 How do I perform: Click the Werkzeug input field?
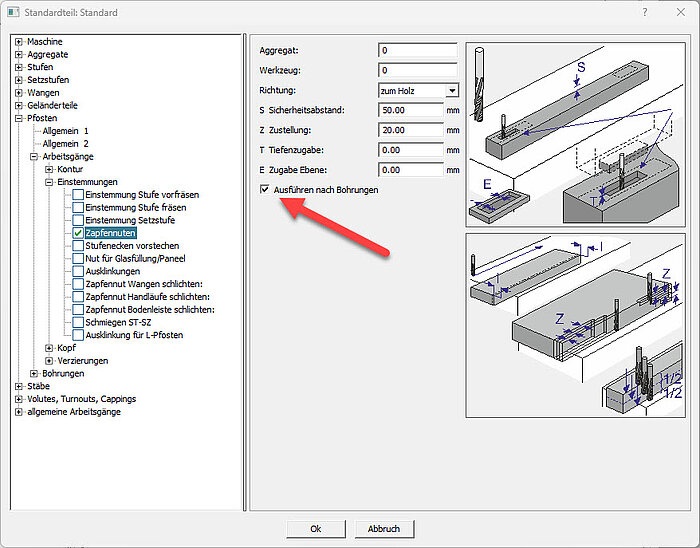click(418, 71)
